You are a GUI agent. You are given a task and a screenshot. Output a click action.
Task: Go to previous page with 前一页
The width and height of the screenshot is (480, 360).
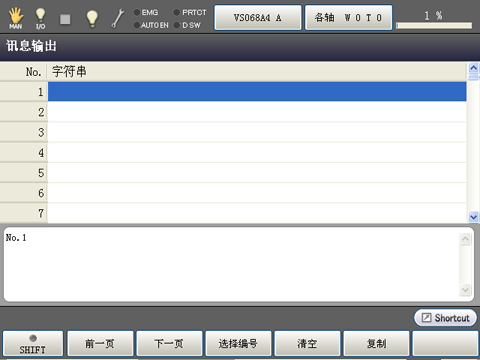[x=100, y=344]
